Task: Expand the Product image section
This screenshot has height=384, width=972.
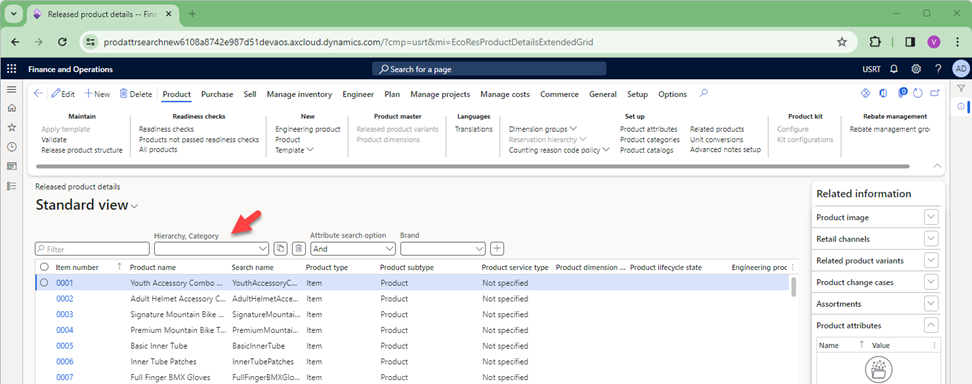Action: [931, 217]
